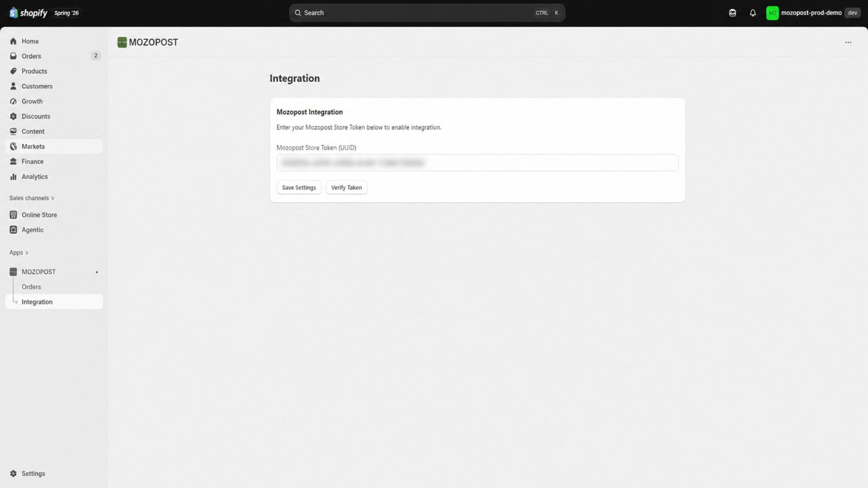868x488 pixels.
Task: Open the mozopost-prod-demo store menu
Action: 813,13
